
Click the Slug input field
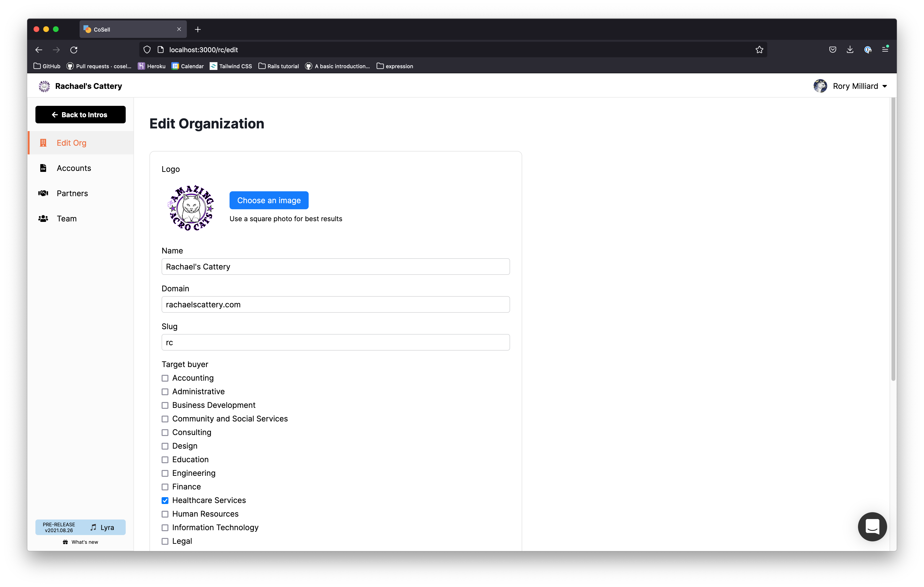(x=336, y=343)
